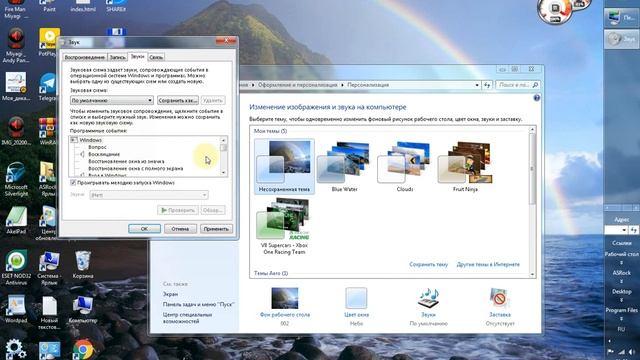Select the Fruit Ninja theme
The image size is (640, 360).
pos(465,166)
